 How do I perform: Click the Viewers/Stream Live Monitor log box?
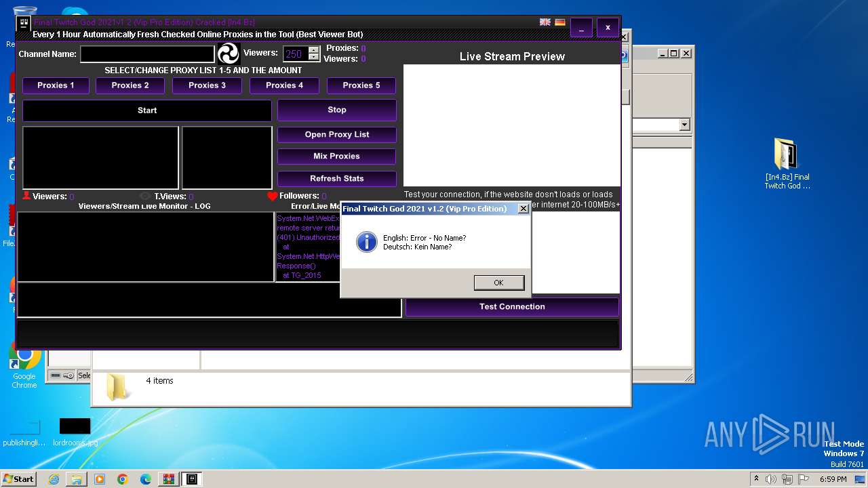pos(146,247)
